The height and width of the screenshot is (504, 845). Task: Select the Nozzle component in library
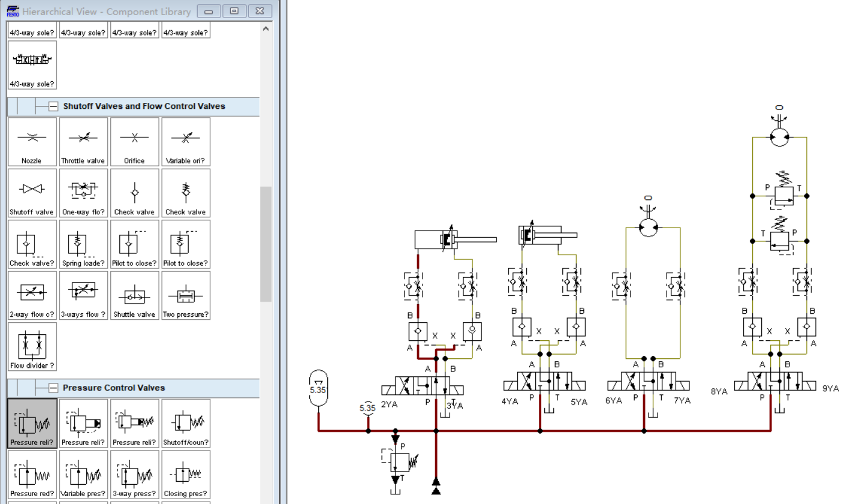click(x=32, y=142)
